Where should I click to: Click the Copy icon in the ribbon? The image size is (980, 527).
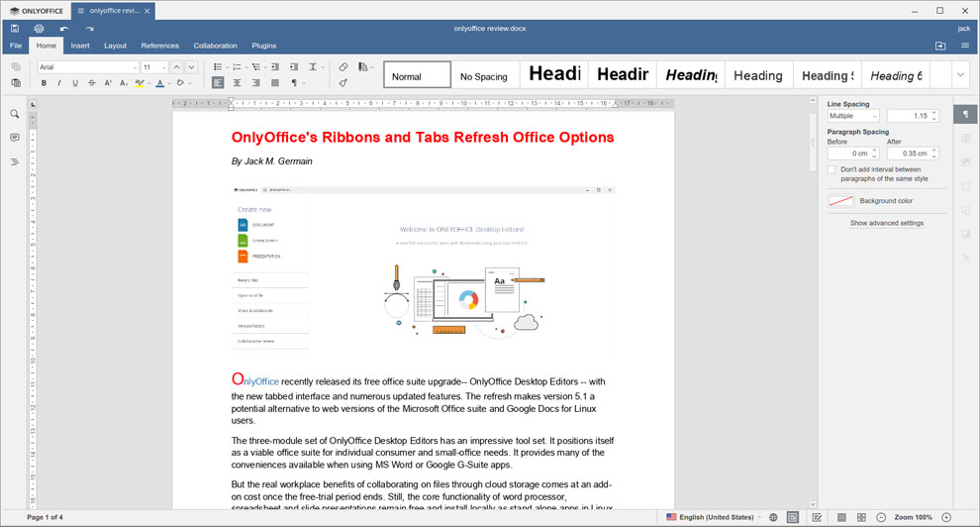point(16,67)
